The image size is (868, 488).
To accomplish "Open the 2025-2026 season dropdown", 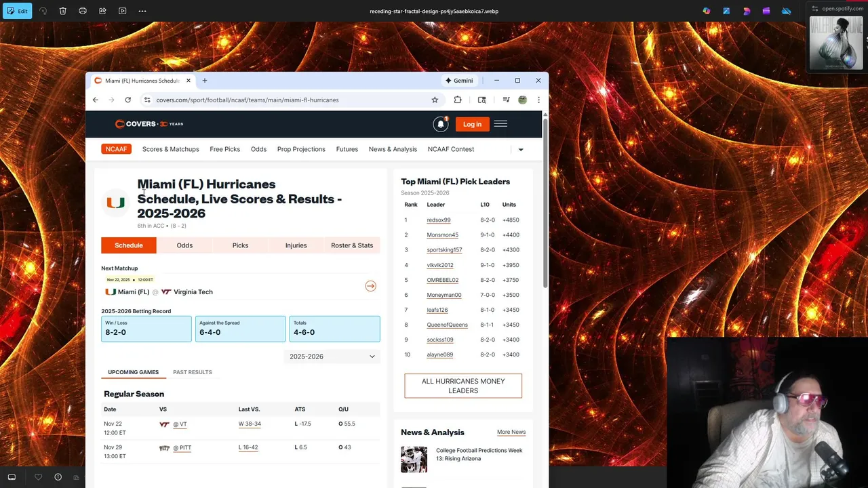I will coord(332,357).
